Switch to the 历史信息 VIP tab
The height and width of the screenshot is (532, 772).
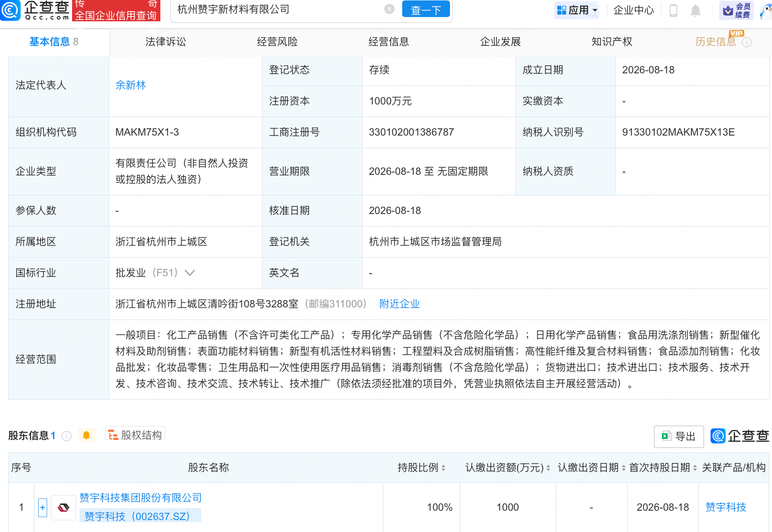pyautogui.click(x=716, y=42)
